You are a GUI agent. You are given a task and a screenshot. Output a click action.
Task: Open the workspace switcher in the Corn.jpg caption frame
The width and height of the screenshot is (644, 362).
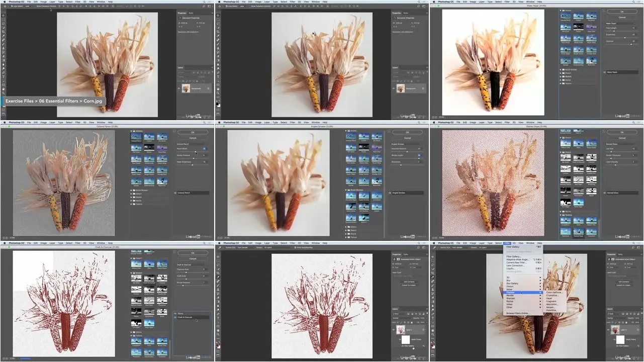210,6
